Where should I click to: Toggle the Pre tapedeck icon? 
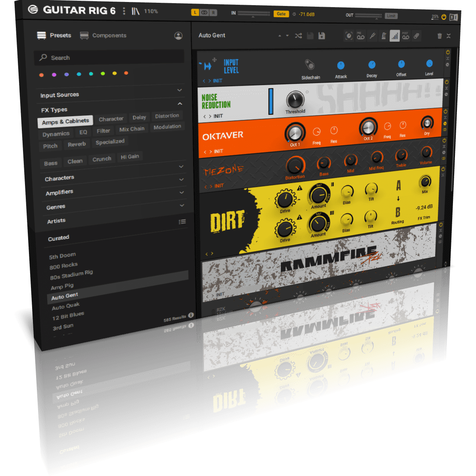(360, 36)
